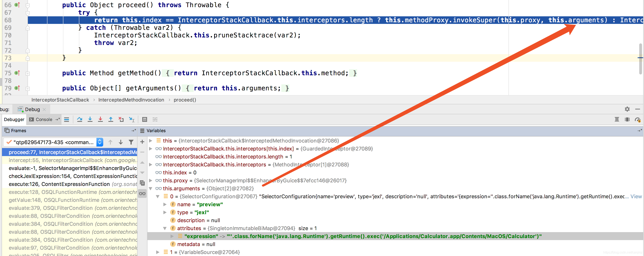This screenshot has width=644, height=256.
Task: Open the thread selector dropdown
Action: 100,142
